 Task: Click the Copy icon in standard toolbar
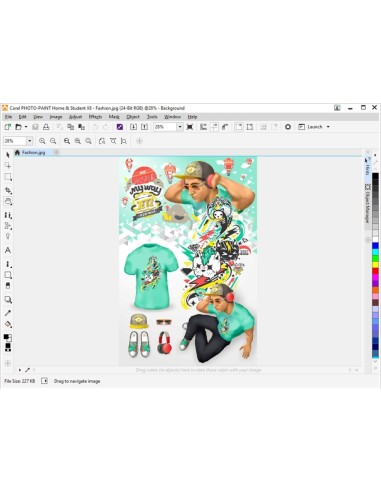pos(70,127)
